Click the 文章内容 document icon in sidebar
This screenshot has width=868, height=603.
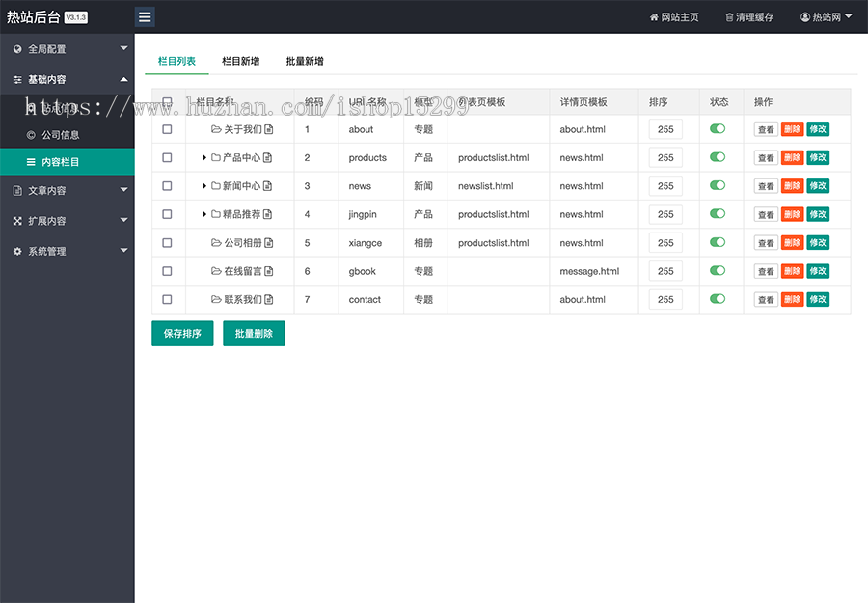[x=17, y=190]
